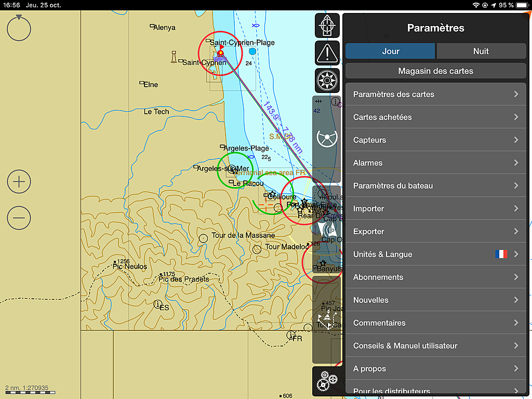
Task: Expand Importer chevron
Action: pos(516,208)
